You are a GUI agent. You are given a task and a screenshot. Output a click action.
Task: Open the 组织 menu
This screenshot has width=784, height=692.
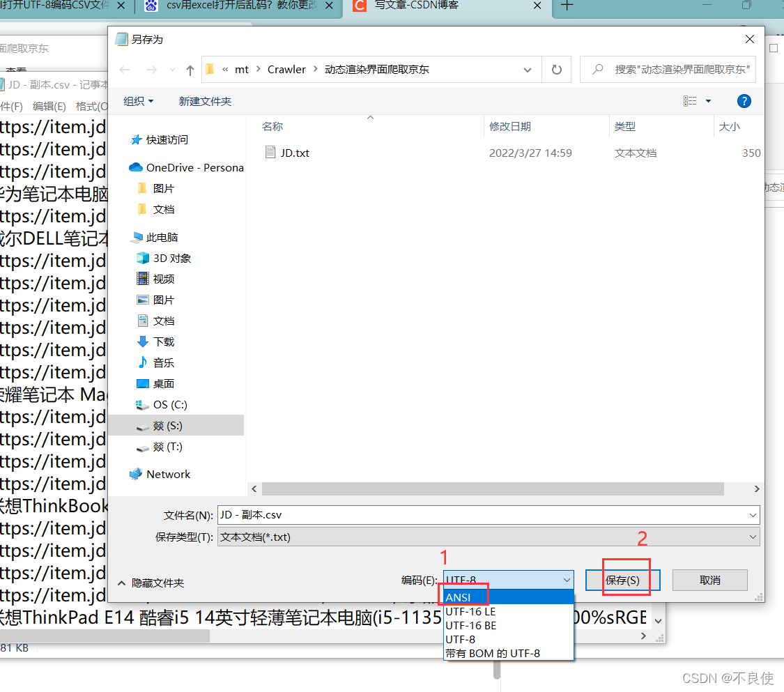(x=138, y=102)
